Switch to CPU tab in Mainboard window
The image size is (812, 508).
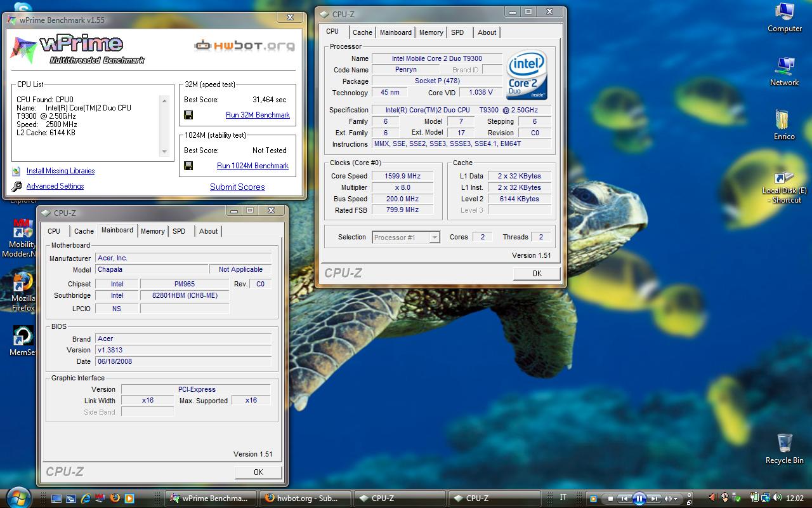tap(54, 231)
